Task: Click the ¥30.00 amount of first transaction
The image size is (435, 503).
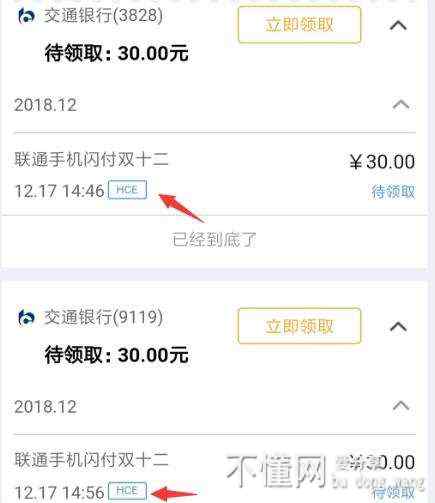Action: tap(382, 162)
